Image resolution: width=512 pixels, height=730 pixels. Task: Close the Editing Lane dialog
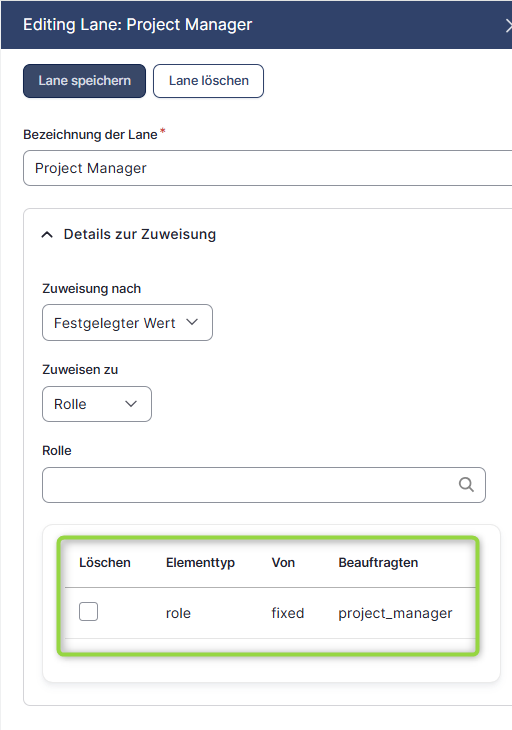508,26
